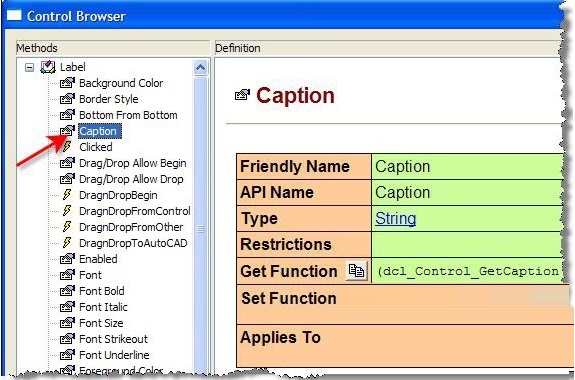The width and height of the screenshot is (575, 380).
Task: Click the Caption heading in Definition pane
Action: click(295, 96)
